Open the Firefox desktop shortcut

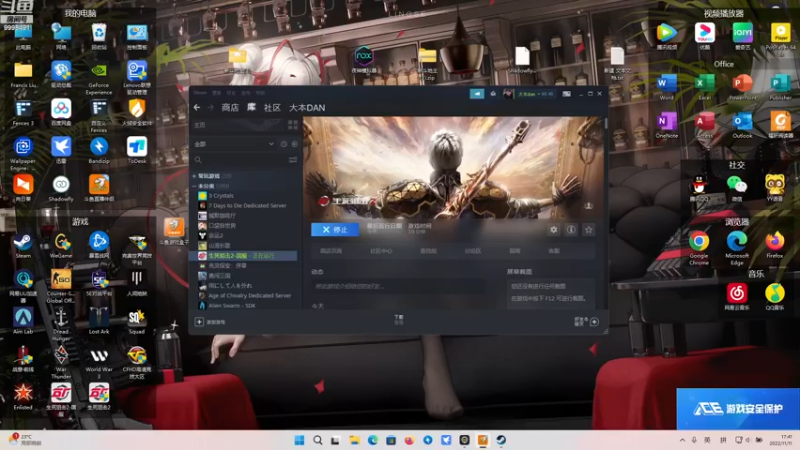pyautogui.click(x=774, y=245)
